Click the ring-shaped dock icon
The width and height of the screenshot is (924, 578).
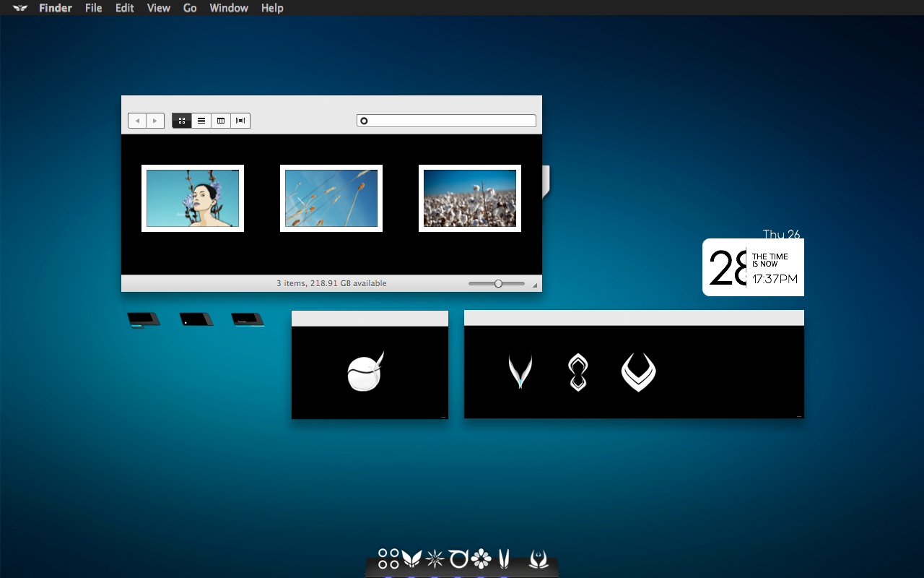[x=458, y=558]
